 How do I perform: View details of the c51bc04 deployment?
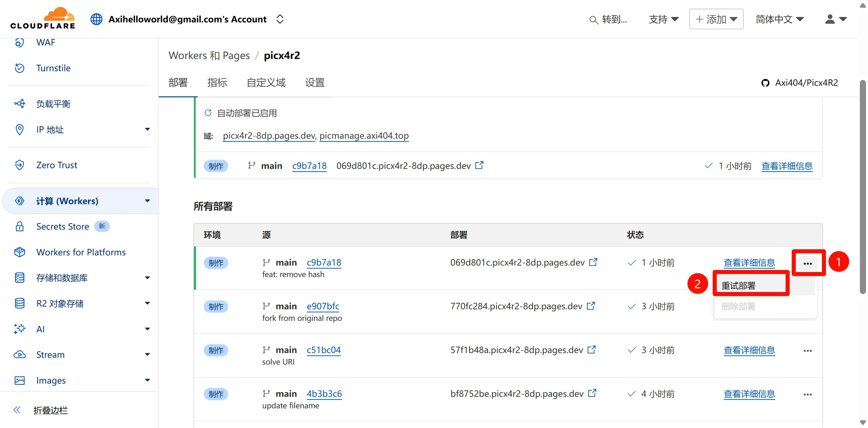[x=749, y=350]
